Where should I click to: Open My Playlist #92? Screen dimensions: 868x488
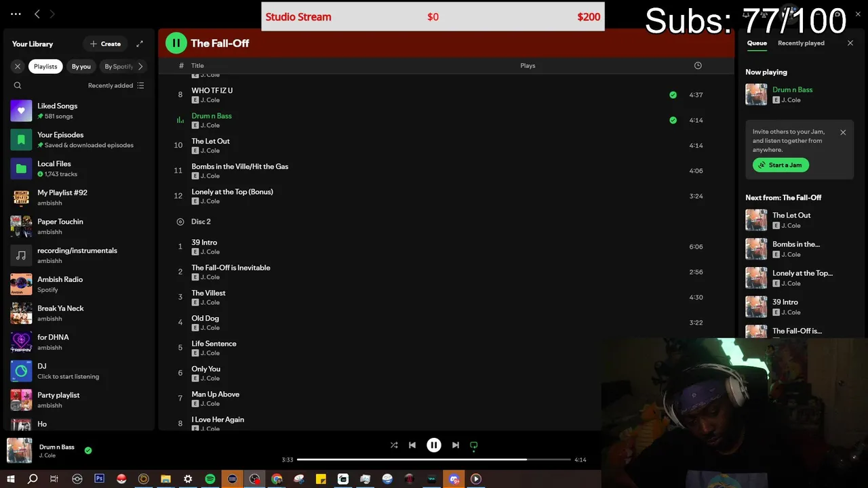coord(78,197)
